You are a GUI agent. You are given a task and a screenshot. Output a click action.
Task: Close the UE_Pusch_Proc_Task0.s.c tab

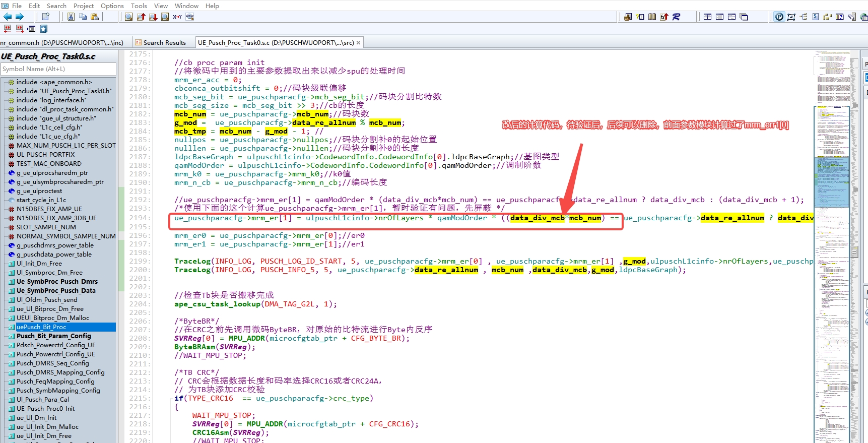pyautogui.click(x=358, y=43)
